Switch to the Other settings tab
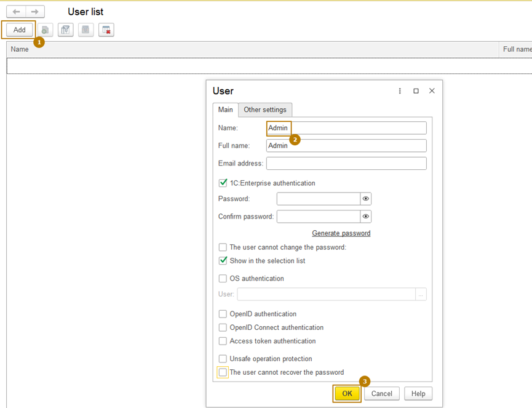Image resolution: width=532 pixels, height=408 pixels. click(x=265, y=110)
